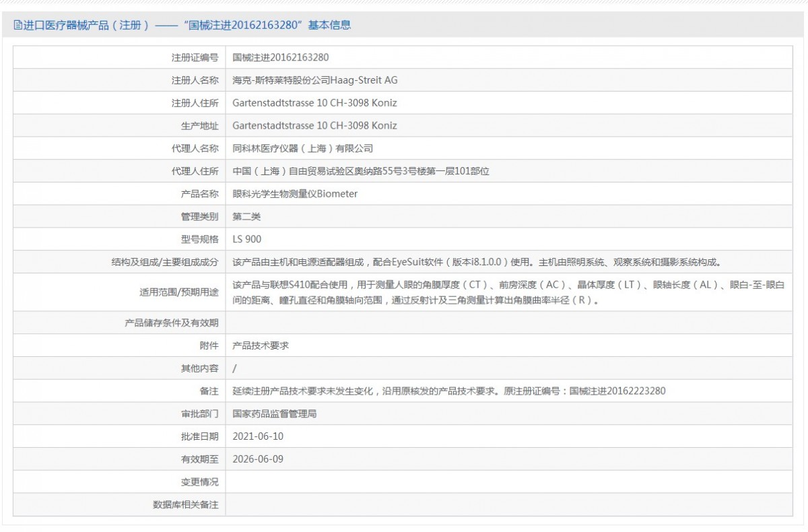
Task: Select agent name 同科林医疗仪器（上海）有限公司
Action: click(302, 148)
